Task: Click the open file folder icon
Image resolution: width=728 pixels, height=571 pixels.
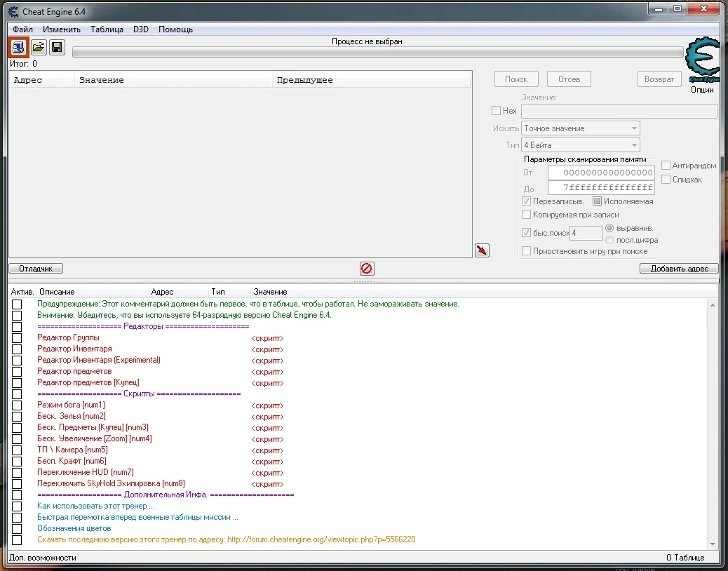Action: 38,48
